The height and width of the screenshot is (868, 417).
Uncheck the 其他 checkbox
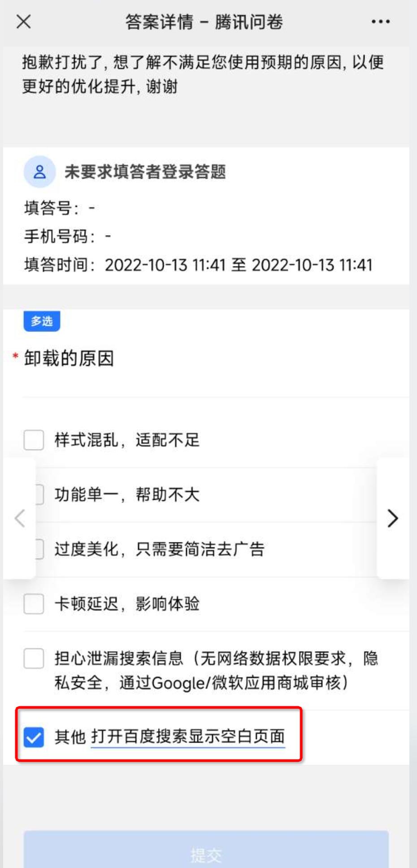(34, 737)
